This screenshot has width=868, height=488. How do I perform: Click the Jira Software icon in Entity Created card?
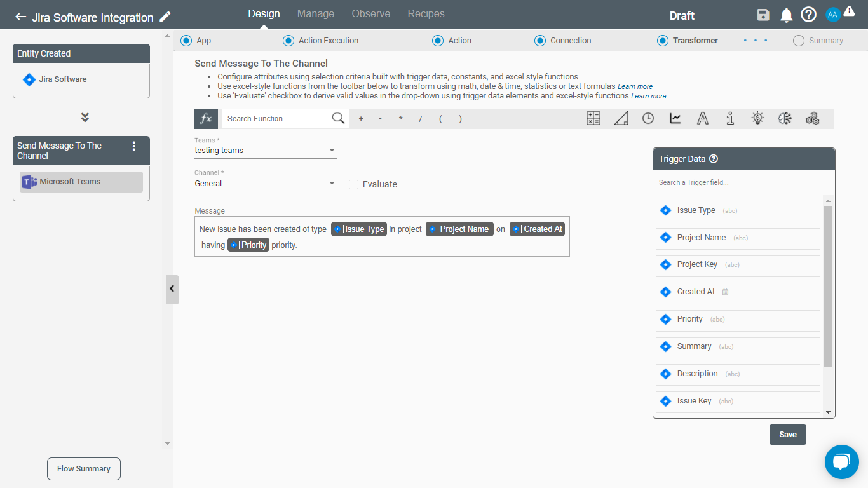[29, 79]
